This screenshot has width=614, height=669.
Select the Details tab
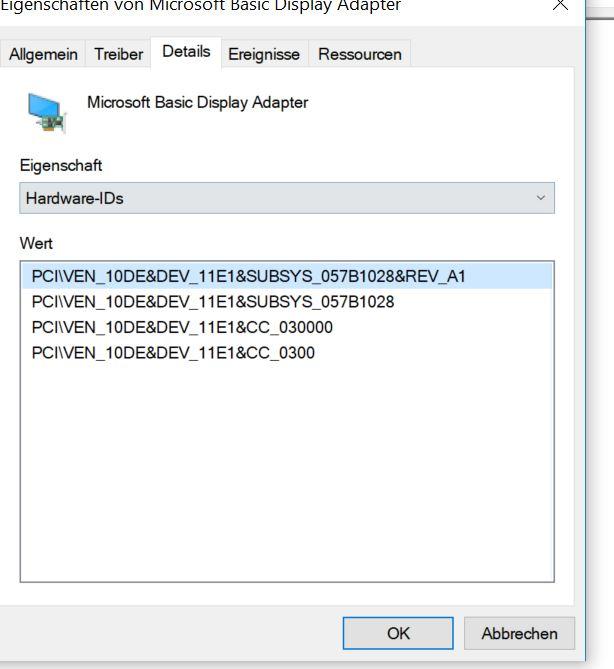[x=186, y=52]
